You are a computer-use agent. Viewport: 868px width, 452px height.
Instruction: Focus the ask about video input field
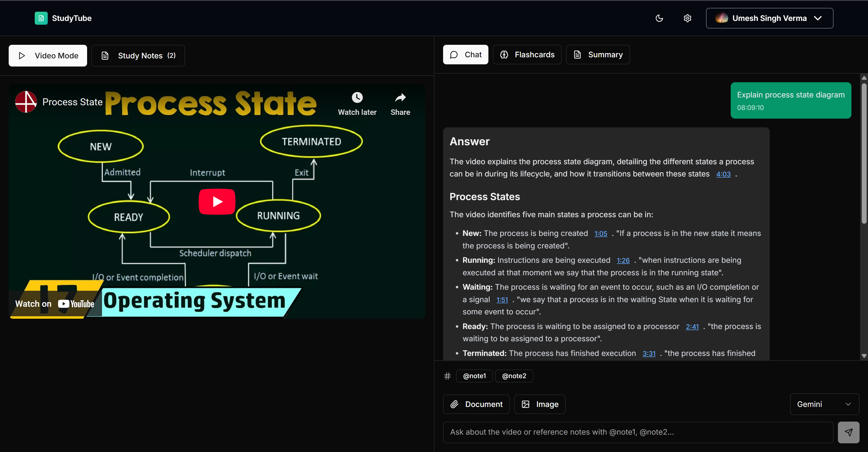[x=638, y=432]
